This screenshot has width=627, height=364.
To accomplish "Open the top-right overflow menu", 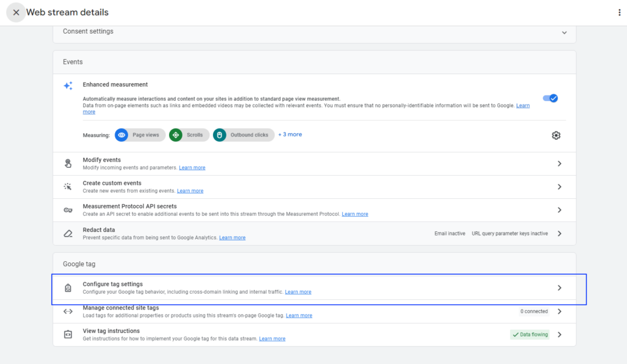I will tap(620, 12).
